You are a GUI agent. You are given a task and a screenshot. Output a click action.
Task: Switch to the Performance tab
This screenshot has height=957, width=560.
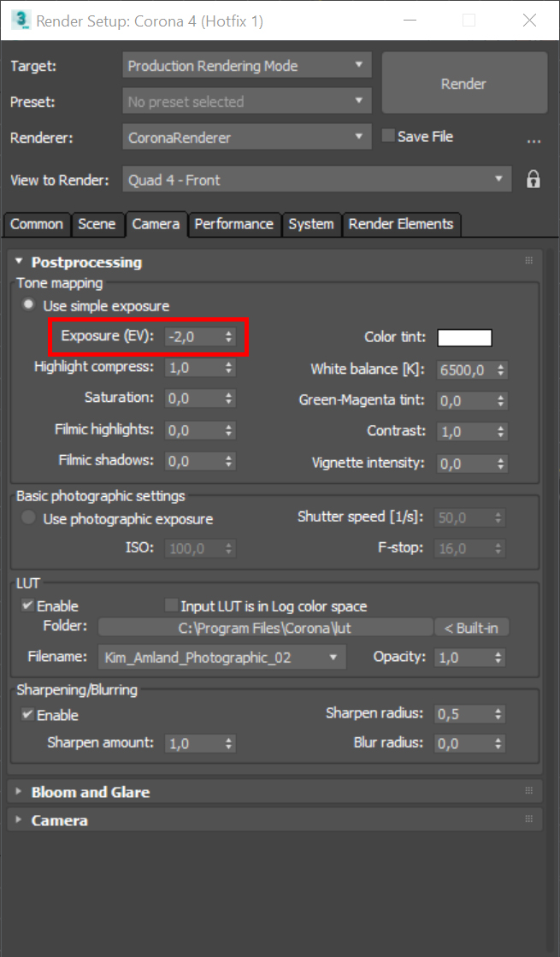point(233,224)
